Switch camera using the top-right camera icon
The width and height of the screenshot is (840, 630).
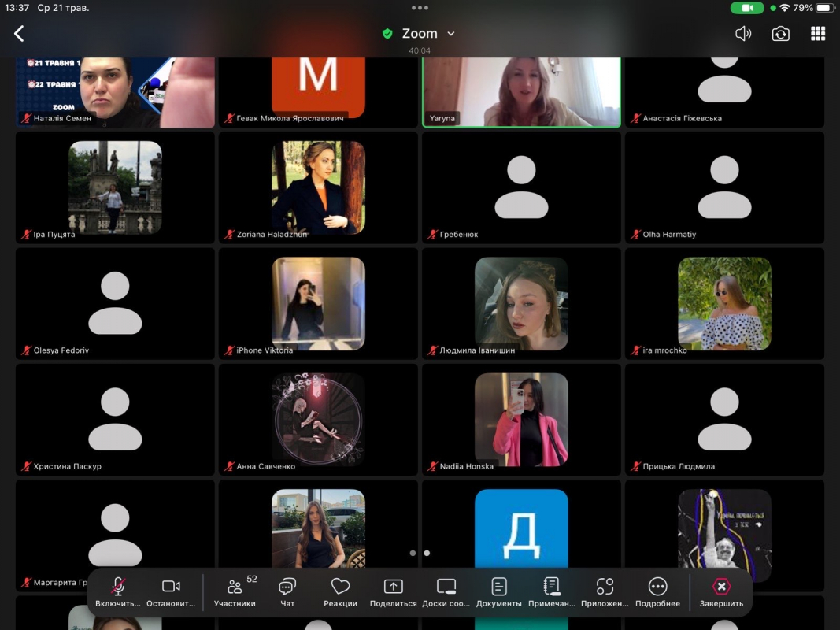tap(780, 34)
